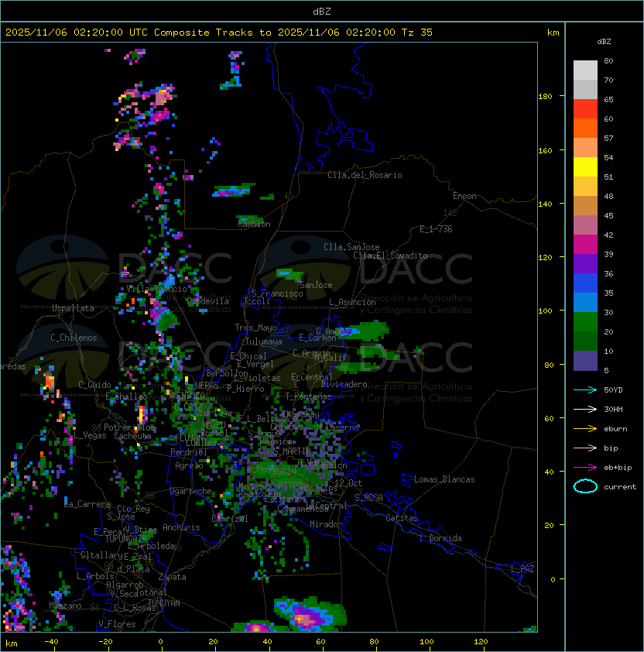Click the Rambion location label

pyautogui.click(x=254, y=224)
